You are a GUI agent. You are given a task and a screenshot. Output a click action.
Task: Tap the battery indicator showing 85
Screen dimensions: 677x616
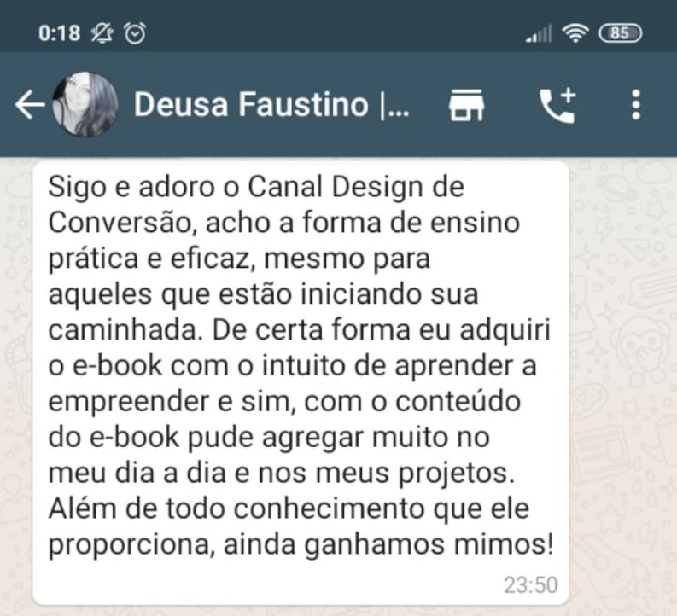point(621,33)
